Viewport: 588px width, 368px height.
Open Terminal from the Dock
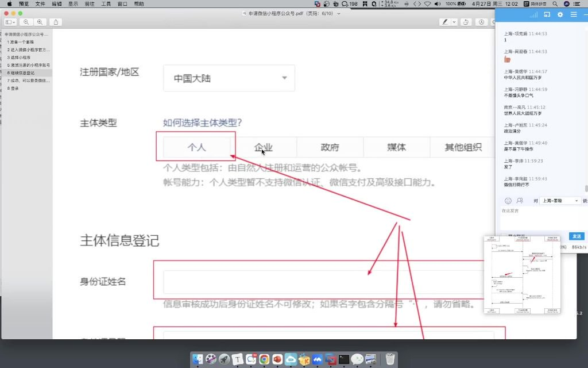(x=344, y=359)
